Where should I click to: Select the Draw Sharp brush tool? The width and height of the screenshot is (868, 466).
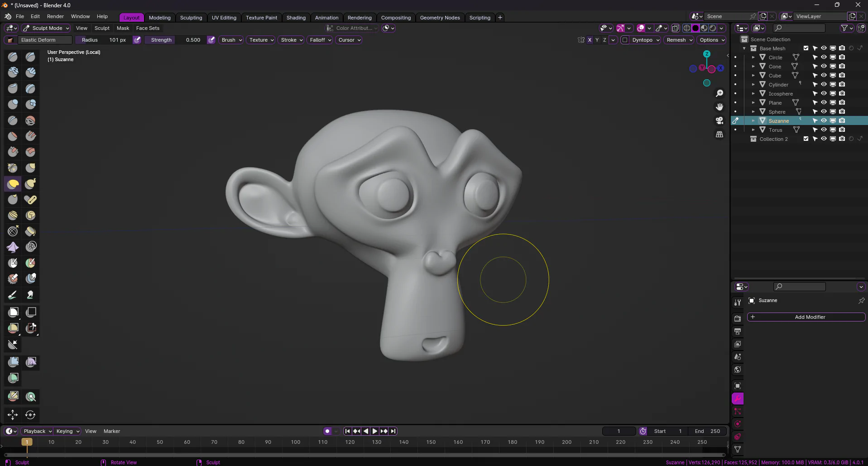(x=30, y=57)
